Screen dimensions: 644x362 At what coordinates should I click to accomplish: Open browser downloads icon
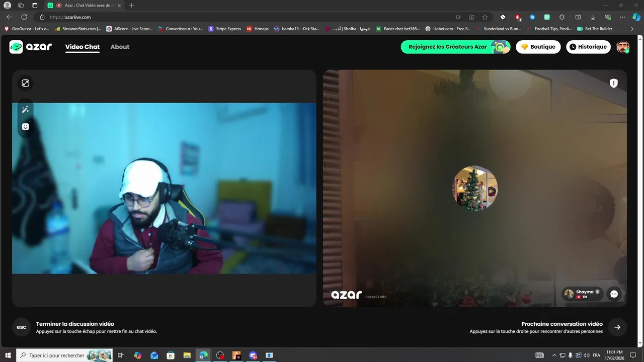593,17
